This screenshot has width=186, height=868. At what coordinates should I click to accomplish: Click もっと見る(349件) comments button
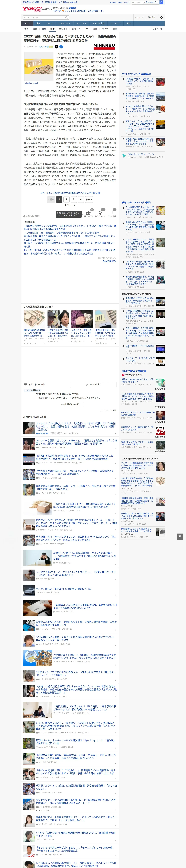coord(70,404)
